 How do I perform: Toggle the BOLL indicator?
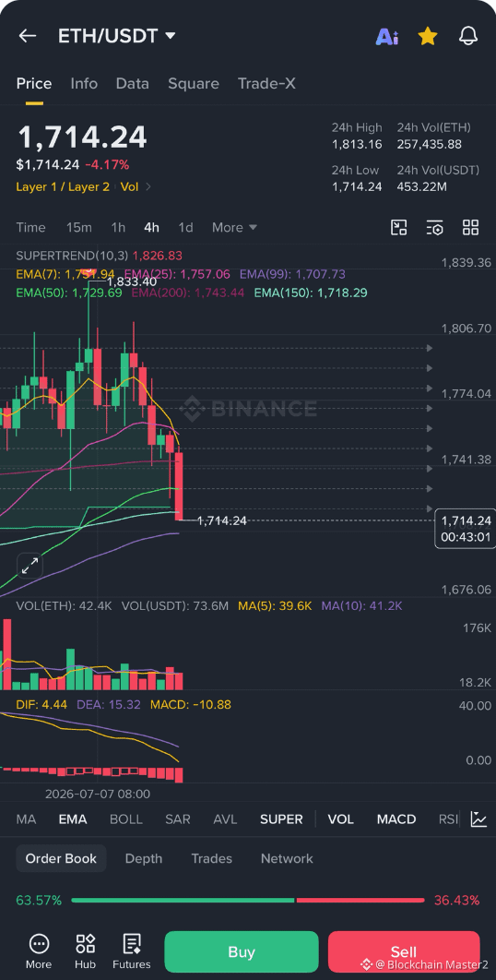(126, 819)
